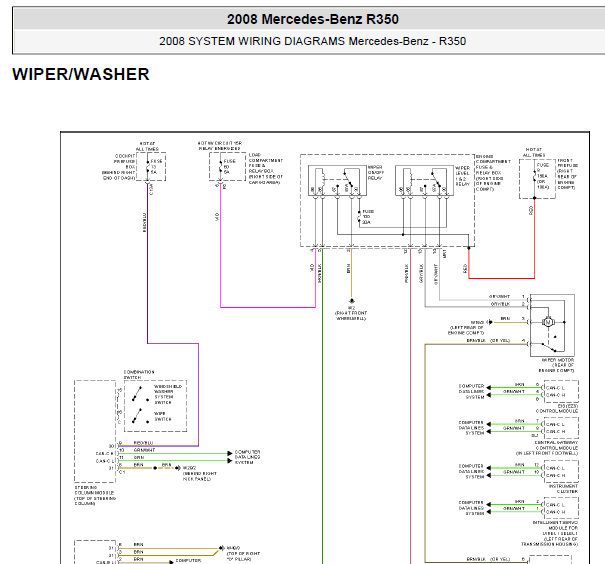Click the 'INTELLIGENT SERVO MODULE' label
The image size is (605, 564).
point(550,533)
